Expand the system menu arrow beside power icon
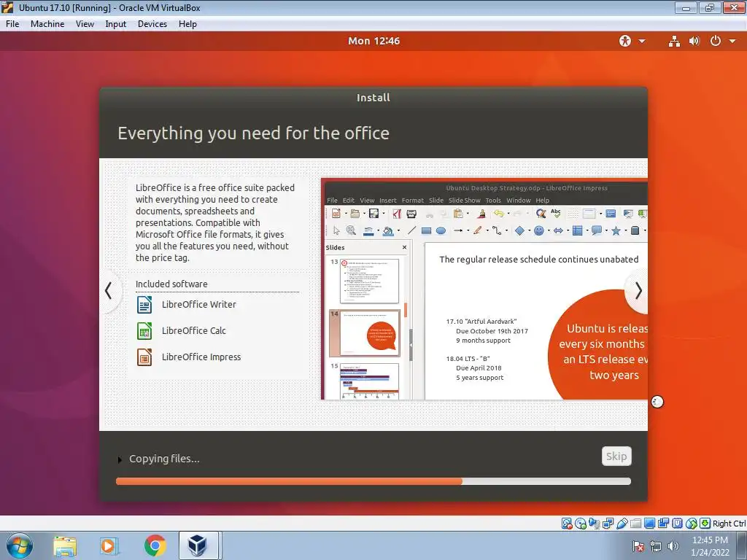747x560 pixels. click(732, 41)
